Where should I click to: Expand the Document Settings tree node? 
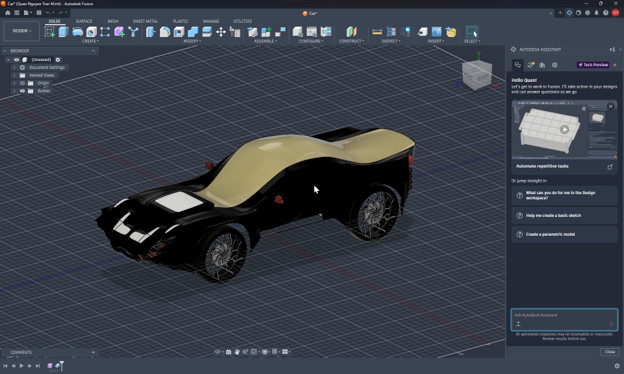point(14,68)
